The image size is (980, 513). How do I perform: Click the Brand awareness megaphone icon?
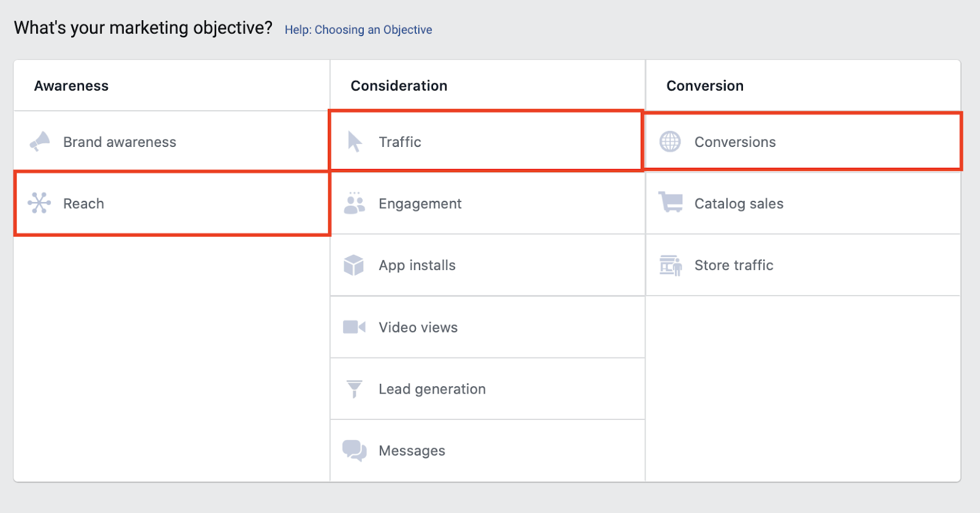coord(40,141)
